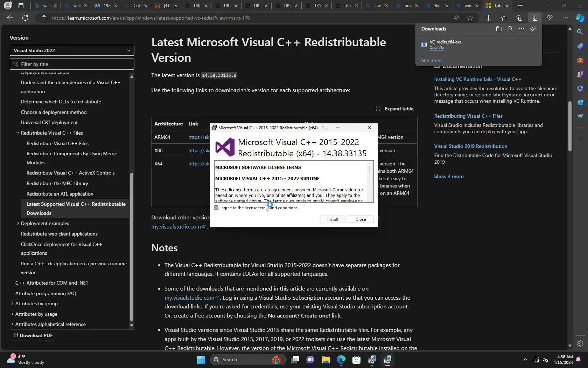The height and width of the screenshot is (368, 588).
Task: Click the license text scrollbar thumb
Action: tap(370, 170)
